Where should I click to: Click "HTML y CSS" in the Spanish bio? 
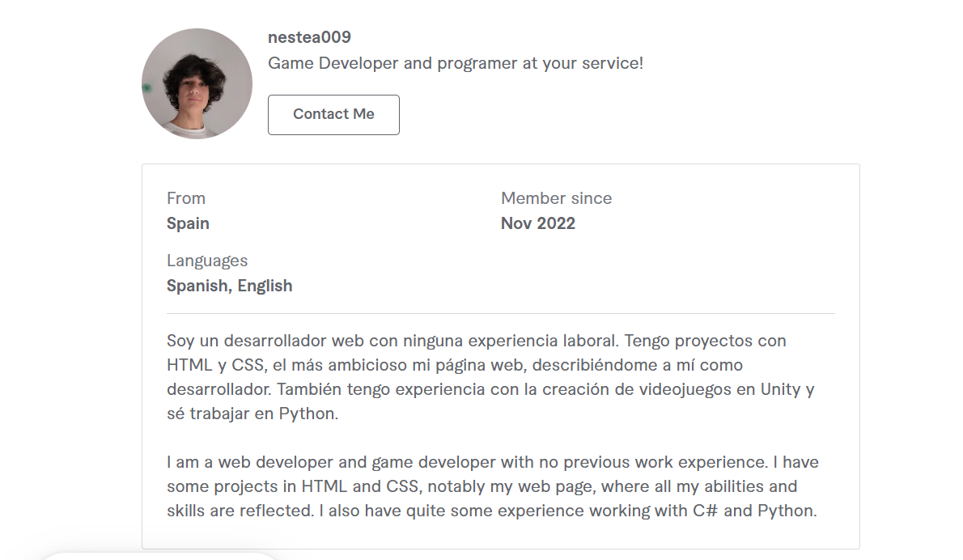(215, 365)
